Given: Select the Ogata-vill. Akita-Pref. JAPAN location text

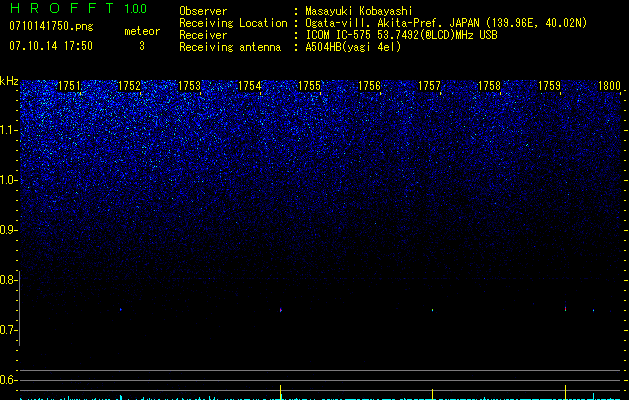Looking at the screenshot, I should [446, 23].
